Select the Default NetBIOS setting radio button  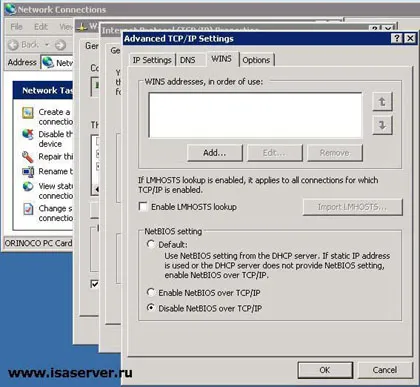(x=151, y=244)
